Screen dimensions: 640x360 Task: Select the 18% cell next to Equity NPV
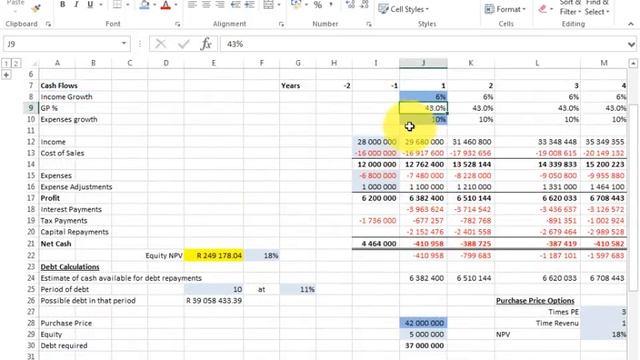click(262, 256)
